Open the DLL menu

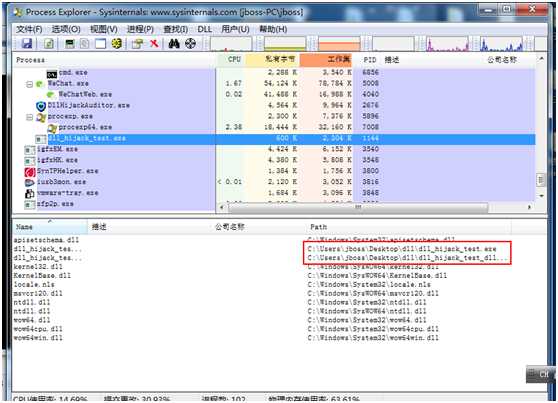pyautogui.click(x=205, y=29)
